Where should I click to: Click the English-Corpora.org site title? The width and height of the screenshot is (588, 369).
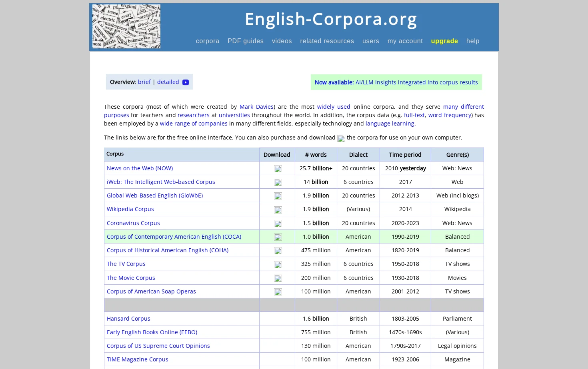pos(331,19)
